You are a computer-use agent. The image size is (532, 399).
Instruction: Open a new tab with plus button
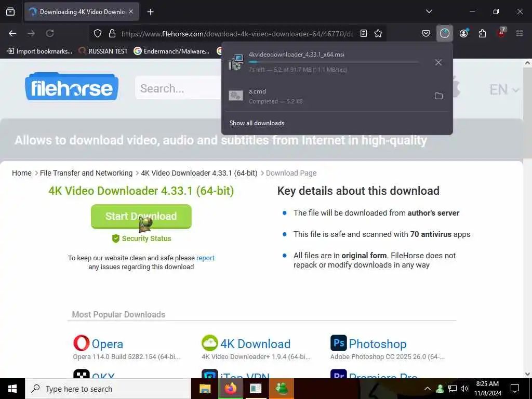pyautogui.click(x=150, y=12)
